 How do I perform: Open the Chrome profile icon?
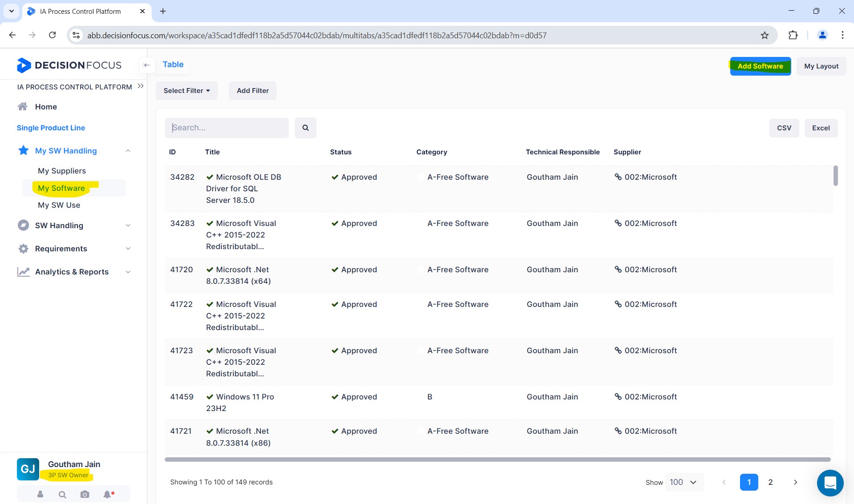(x=822, y=35)
